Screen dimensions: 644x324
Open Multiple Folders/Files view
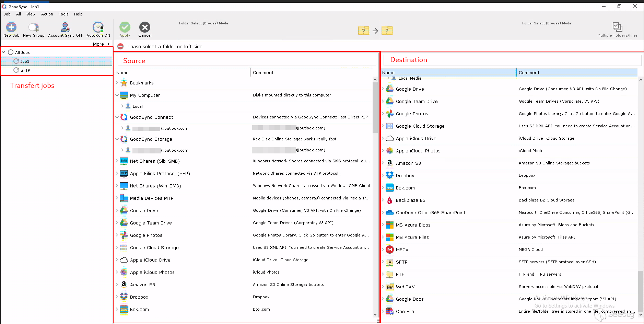(617, 29)
